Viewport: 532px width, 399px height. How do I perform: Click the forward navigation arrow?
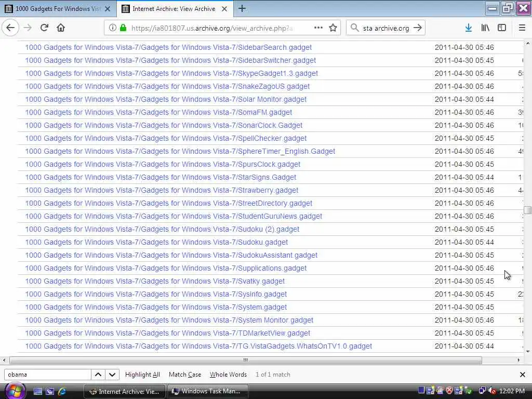28,28
